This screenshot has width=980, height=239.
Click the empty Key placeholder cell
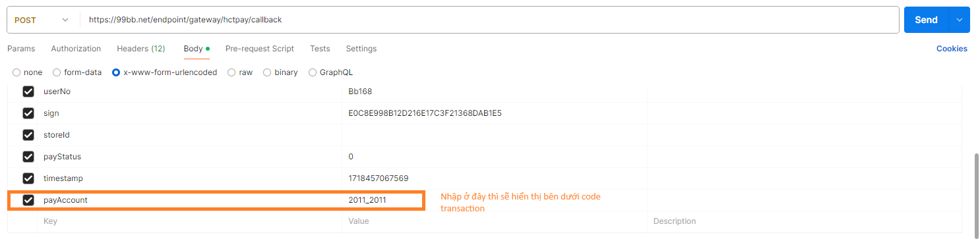[190, 221]
